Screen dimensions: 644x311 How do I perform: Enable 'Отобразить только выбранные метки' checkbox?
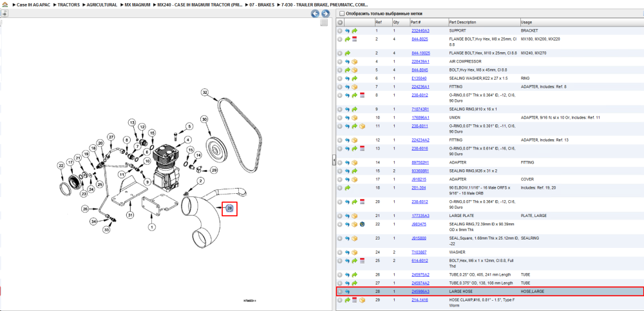pos(342,14)
